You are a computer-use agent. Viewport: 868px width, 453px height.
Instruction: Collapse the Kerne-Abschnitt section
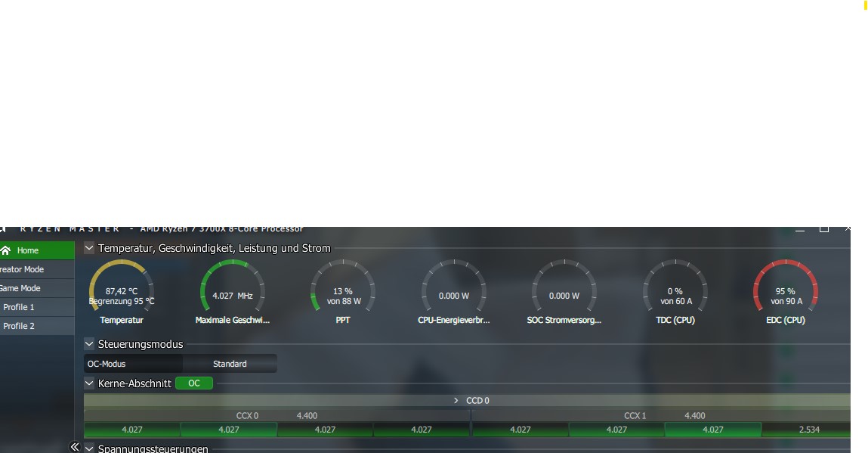pyautogui.click(x=89, y=383)
